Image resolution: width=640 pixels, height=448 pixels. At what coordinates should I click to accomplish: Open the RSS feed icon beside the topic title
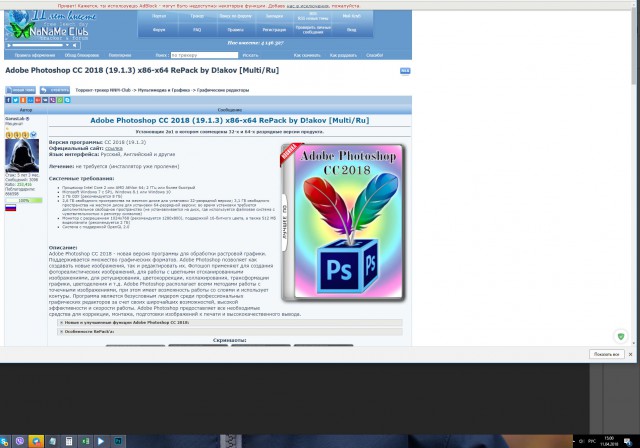tap(405, 71)
